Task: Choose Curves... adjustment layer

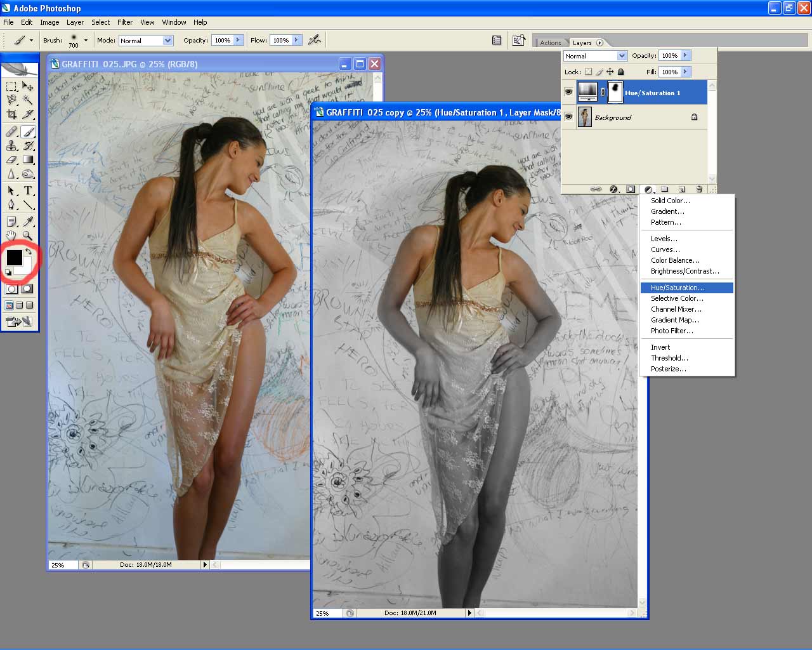Action: pos(687,249)
